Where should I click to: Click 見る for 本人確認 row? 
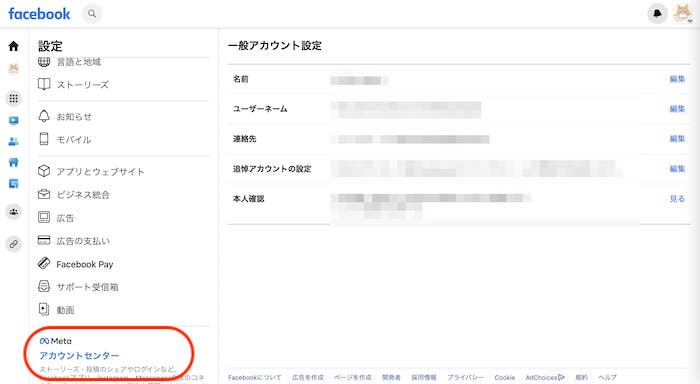(x=677, y=199)
